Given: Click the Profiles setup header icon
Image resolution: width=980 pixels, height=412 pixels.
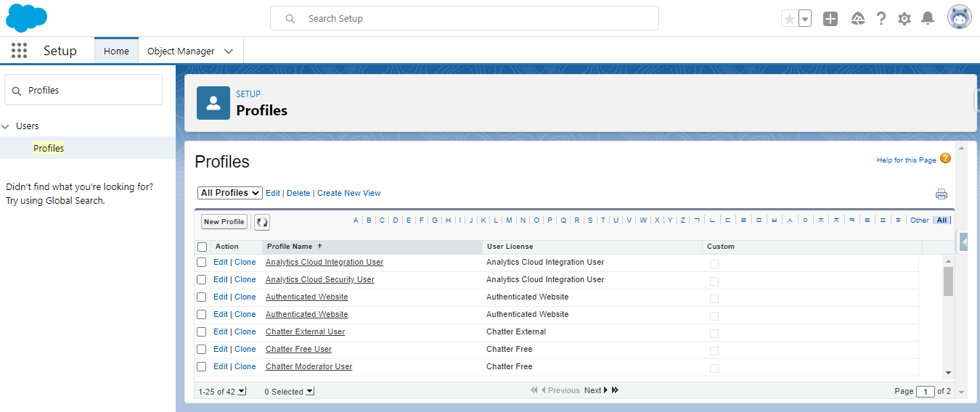Looking at the screenshot, I should 213,103.
